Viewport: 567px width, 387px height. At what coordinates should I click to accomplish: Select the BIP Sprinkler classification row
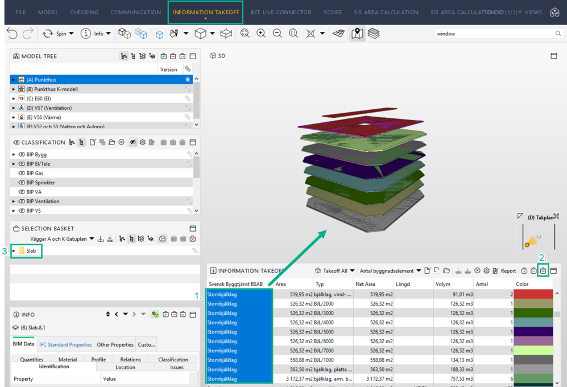tap(101, 182)
